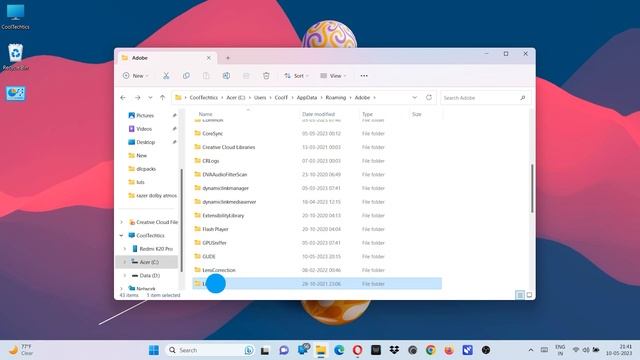This screenshot has width=640, height=360.
Task: Sort by the Type column header
Action: pyautogui.click(x=367, y=114)
